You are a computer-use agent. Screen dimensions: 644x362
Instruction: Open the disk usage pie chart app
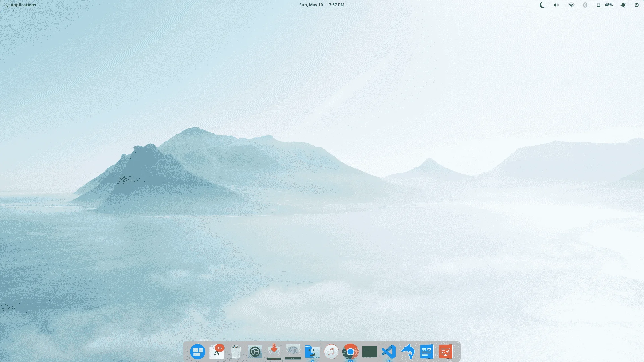pos(293,352)
